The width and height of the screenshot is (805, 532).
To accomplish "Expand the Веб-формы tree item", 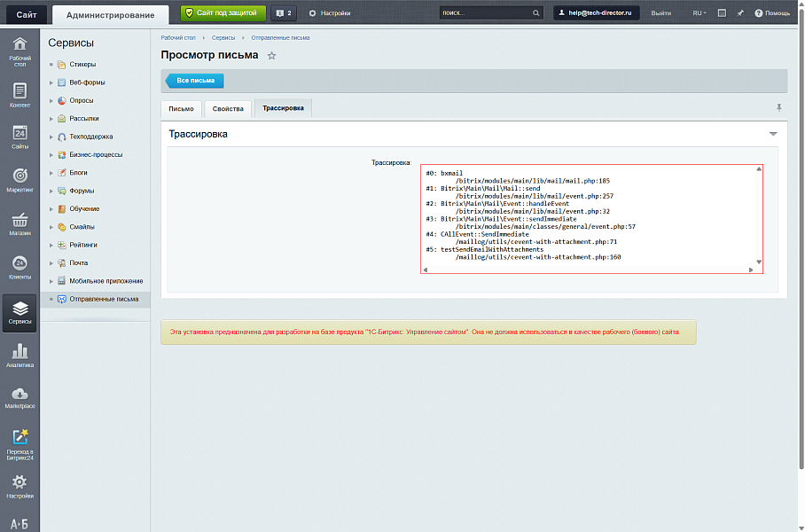I will (51, 82).
